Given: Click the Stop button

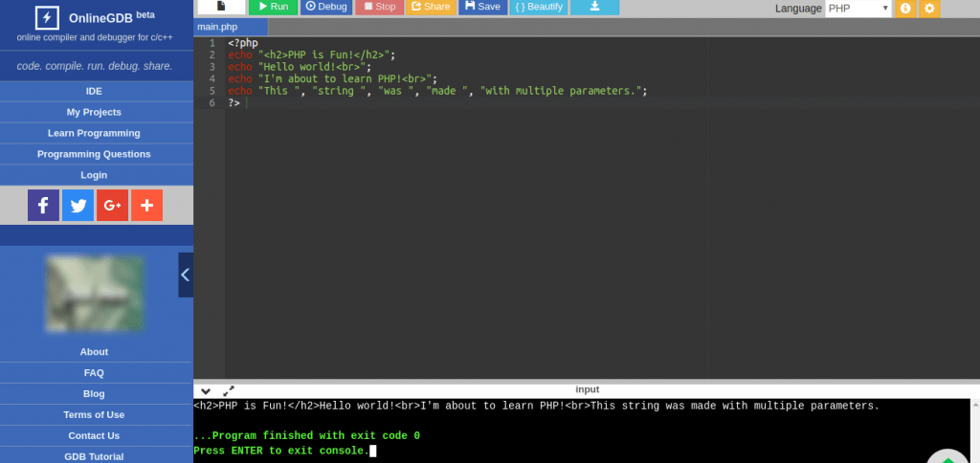Looking at the screenshot, I should point(379,7).
